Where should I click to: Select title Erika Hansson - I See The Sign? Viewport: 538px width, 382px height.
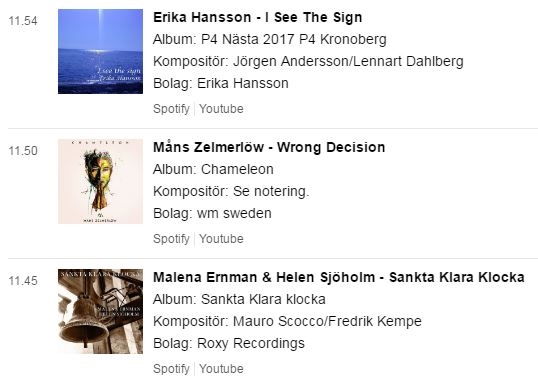(x=258, y=18)
